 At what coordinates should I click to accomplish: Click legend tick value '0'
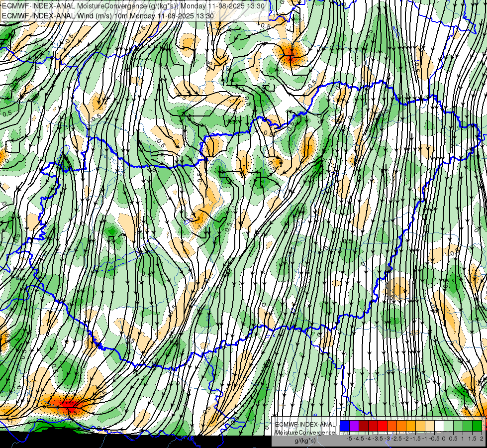pyautogui.click(x=444, y=439)
